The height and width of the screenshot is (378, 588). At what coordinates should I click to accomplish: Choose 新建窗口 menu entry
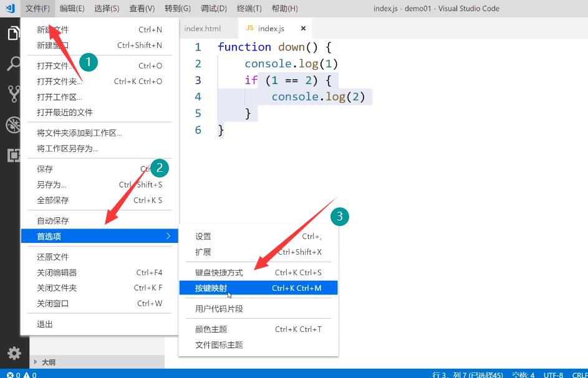point(99,45)
